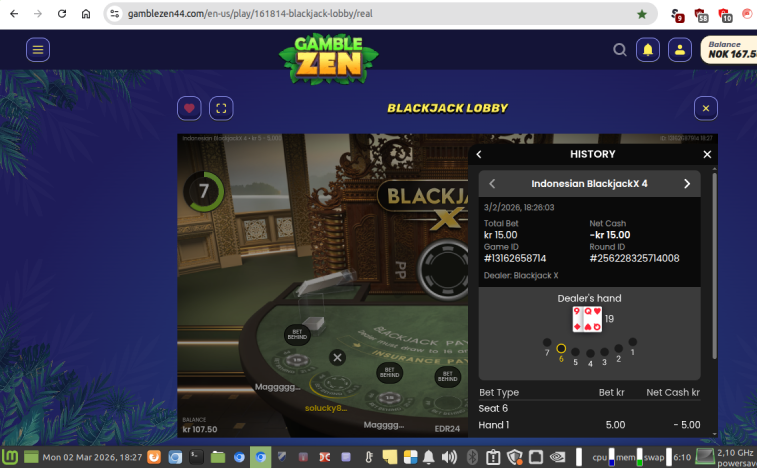Dismiss the X button on the table
Viewport: 757px width, 469px height.
click(x=338, y=357)
